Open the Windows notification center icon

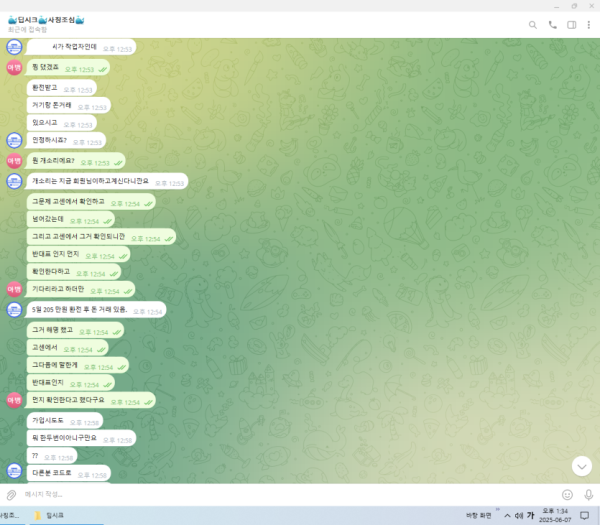point(584,516)
